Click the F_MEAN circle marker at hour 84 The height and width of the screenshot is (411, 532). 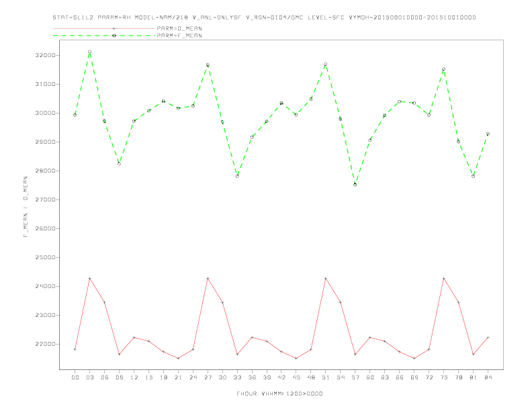coord(488,134)
